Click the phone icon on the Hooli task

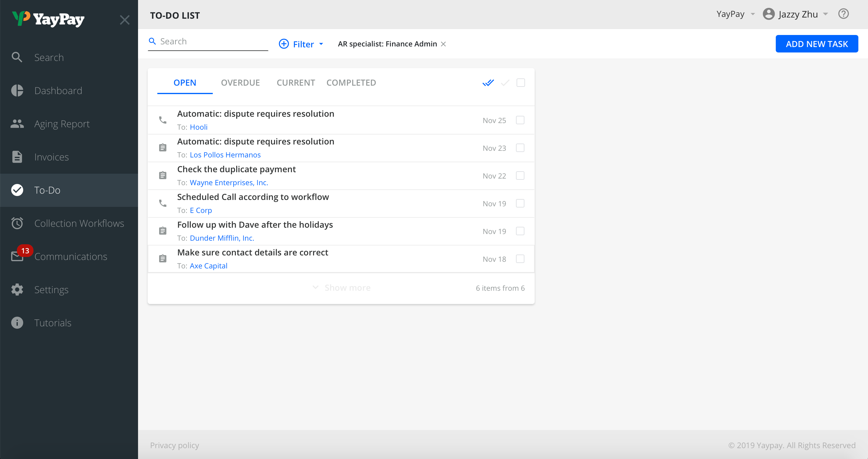(x=163, y=120)
